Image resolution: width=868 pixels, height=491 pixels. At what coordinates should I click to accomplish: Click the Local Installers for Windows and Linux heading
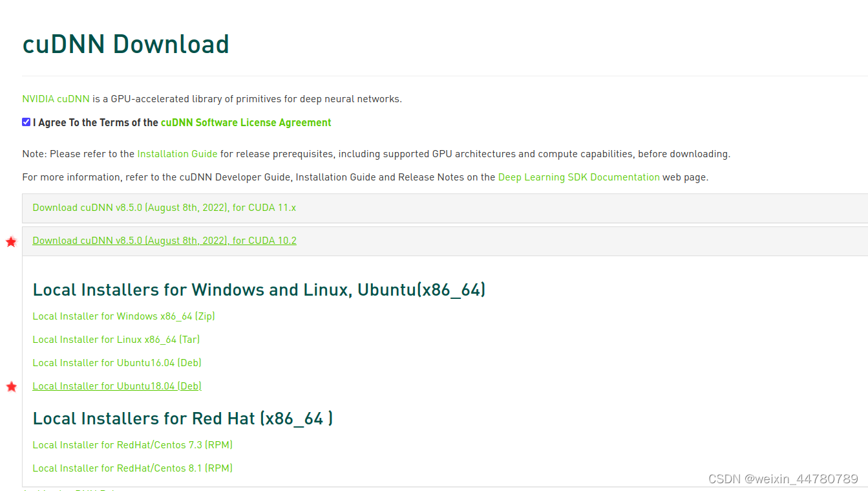pyautogui.click(x=259, y=290)
